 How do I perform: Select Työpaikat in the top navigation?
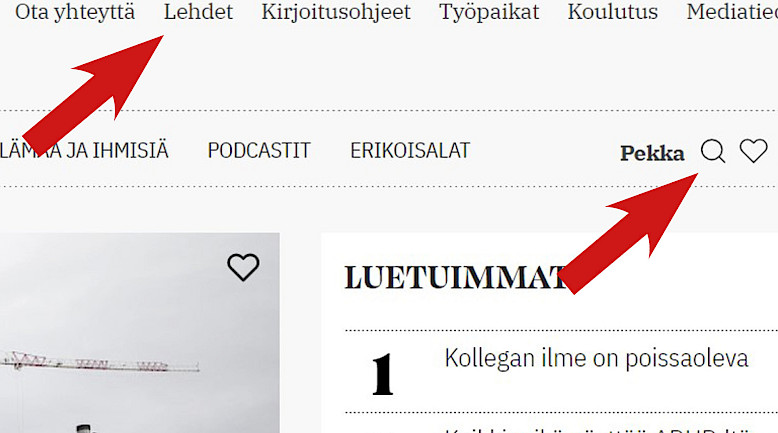tap(489, 12)
